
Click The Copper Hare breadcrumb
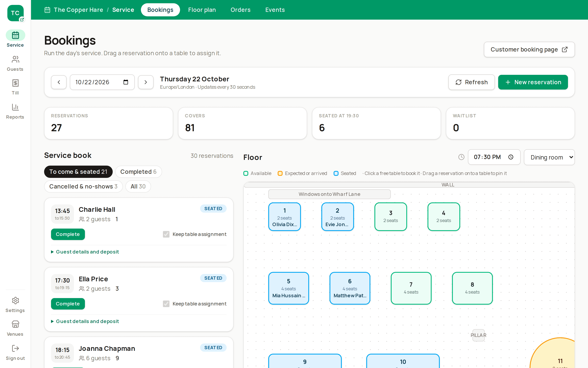(x=78, y=10)
